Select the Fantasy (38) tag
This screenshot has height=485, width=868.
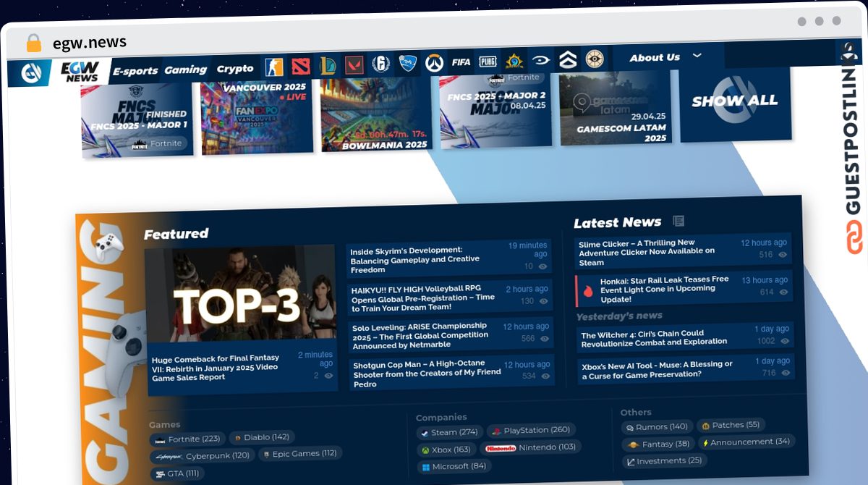tap(659, 444)
